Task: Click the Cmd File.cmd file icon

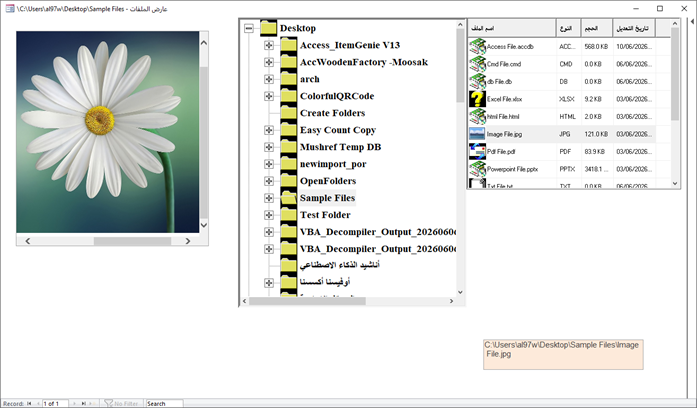Action: pos(477,64)
